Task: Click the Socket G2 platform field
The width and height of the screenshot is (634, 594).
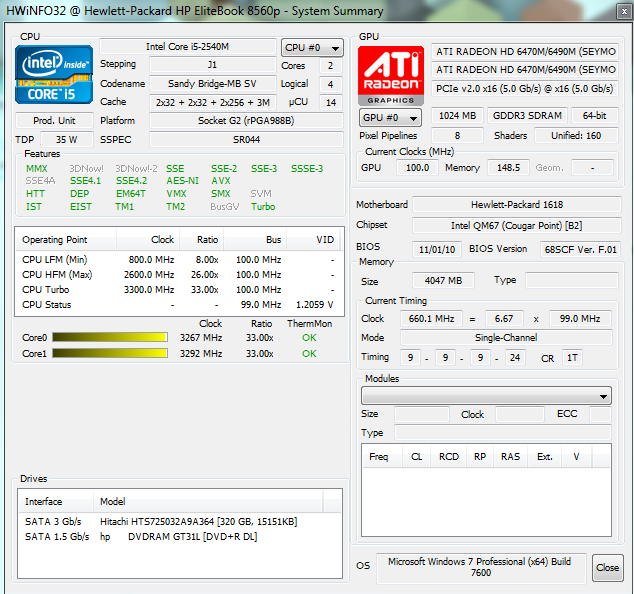Action: (246, 120)
